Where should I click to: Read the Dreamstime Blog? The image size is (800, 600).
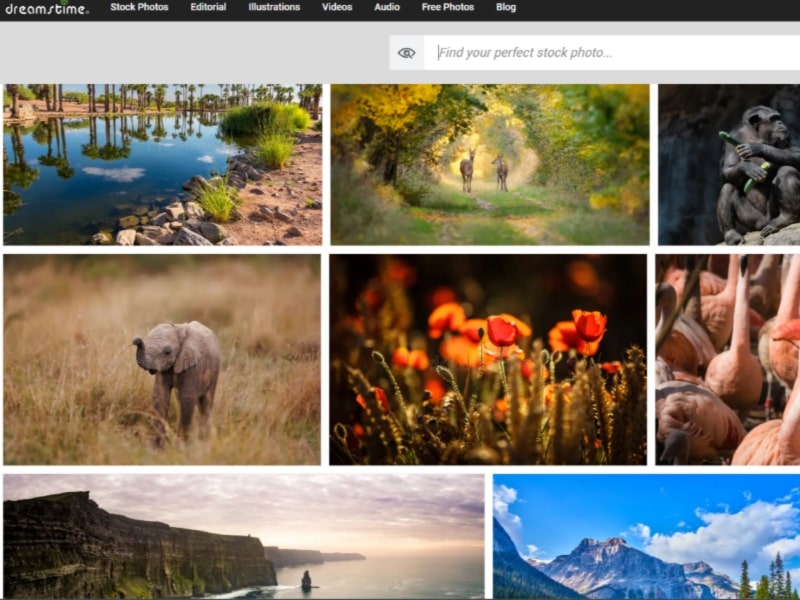click(505, 6)
